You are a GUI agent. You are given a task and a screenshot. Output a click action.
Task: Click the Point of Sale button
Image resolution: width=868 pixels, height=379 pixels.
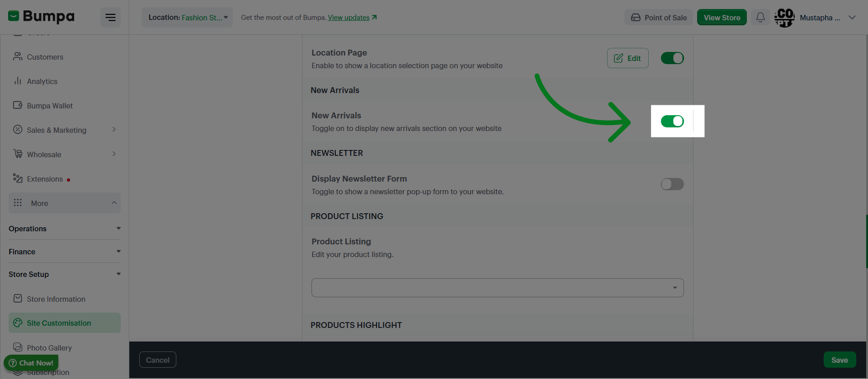[659, 17]
